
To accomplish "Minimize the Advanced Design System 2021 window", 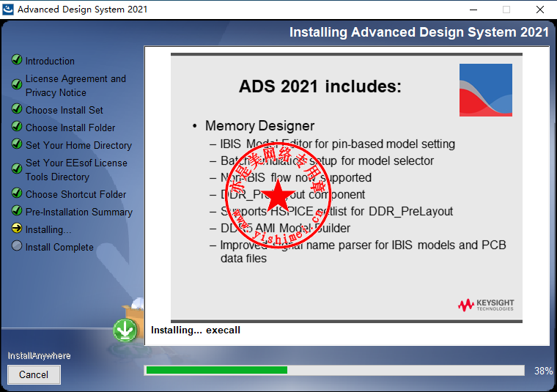I will coord(473,10).
